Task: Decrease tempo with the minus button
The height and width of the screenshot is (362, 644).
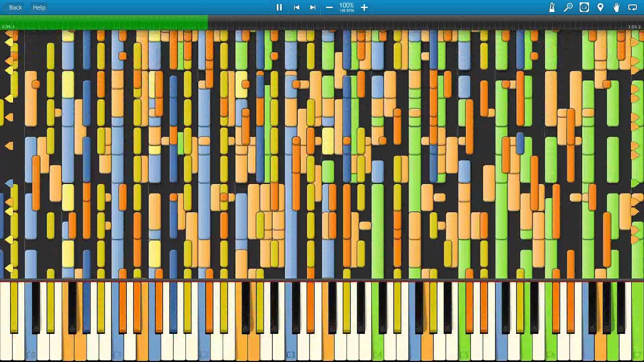Action: (x=329, y=7)
